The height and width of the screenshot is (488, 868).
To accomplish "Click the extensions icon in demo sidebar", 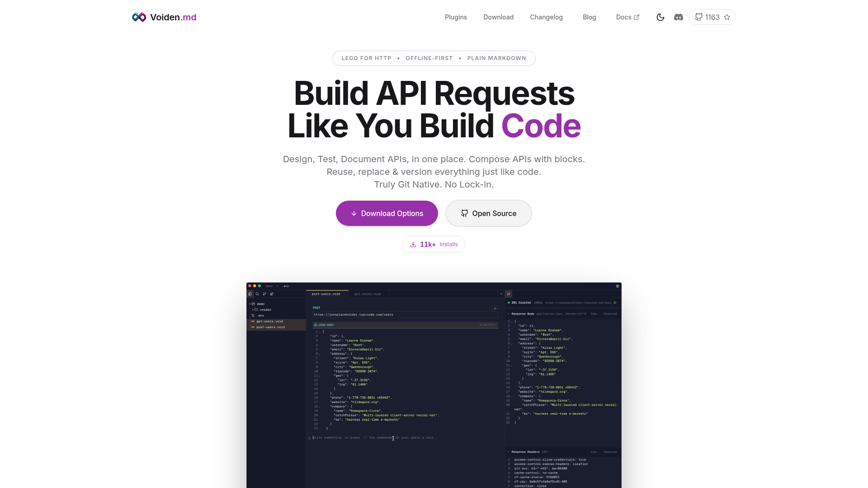I will 272,294.
